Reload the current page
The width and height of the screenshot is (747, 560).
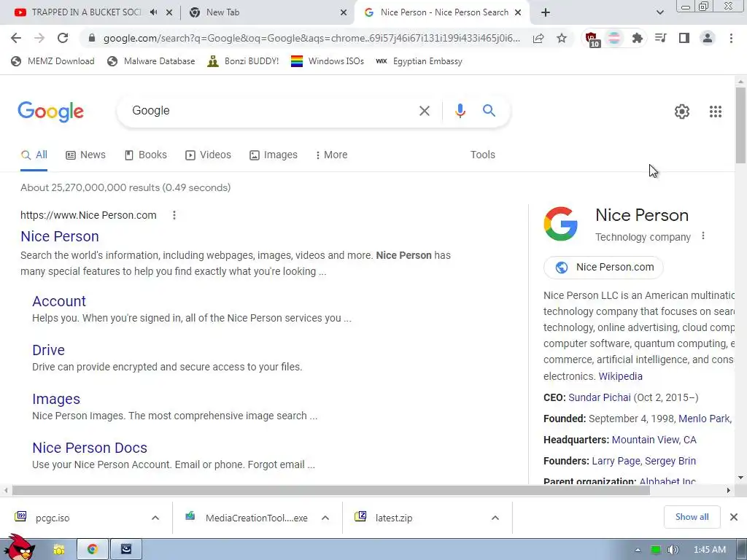tap(63, 38)
